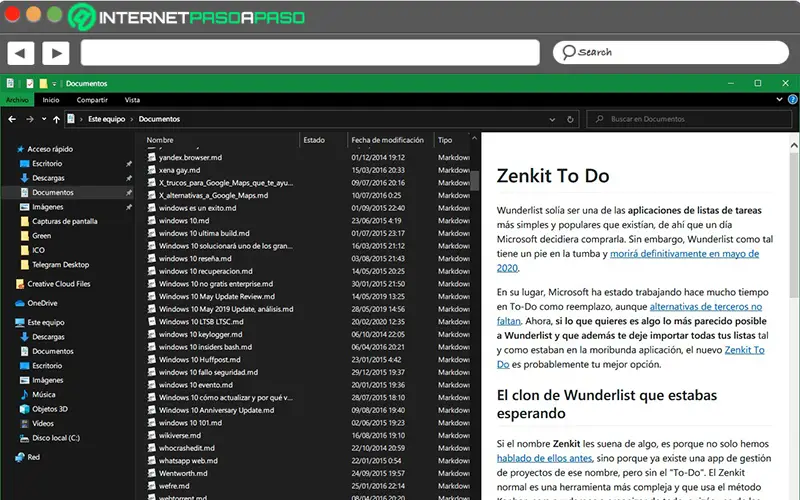The height and width of the screenshot is (500, 800).
Task: Click Explorer back navigation arrow
Action: coord(12,119)
